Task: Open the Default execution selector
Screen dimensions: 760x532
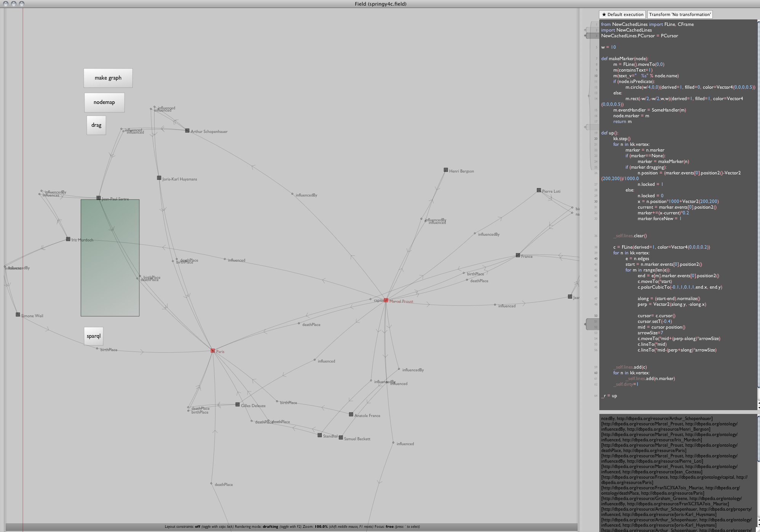Action: pos(622,14)
